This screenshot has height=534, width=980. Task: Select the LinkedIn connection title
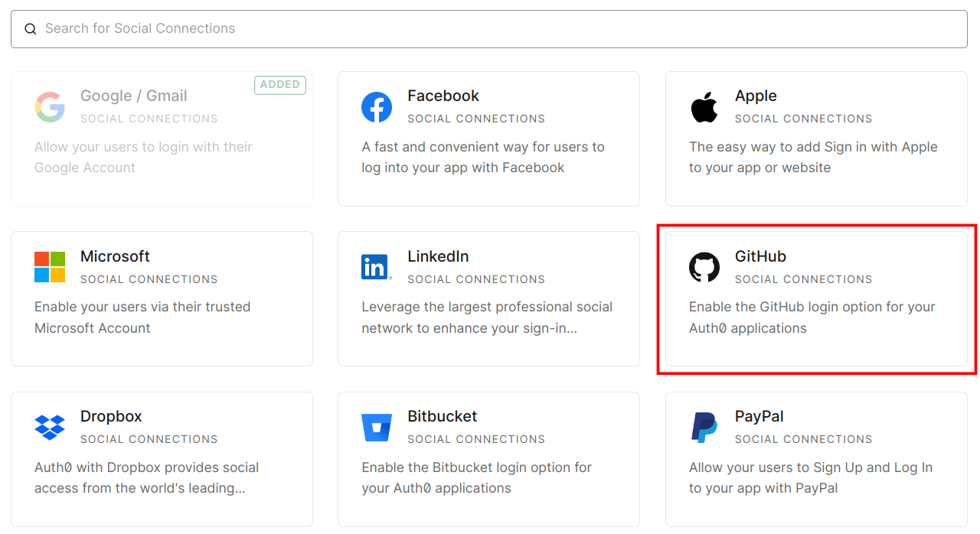click(x=438, y=256)
